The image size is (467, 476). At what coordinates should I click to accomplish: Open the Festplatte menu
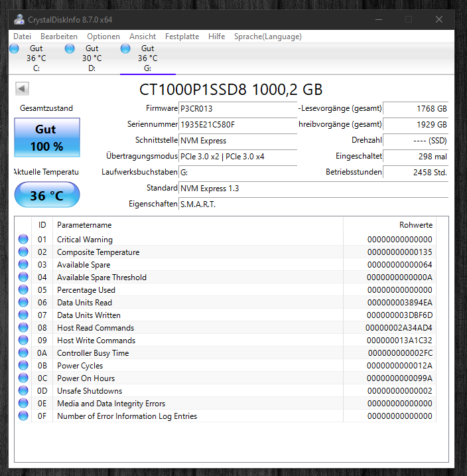pyautogui.click(x=182, y=37)
